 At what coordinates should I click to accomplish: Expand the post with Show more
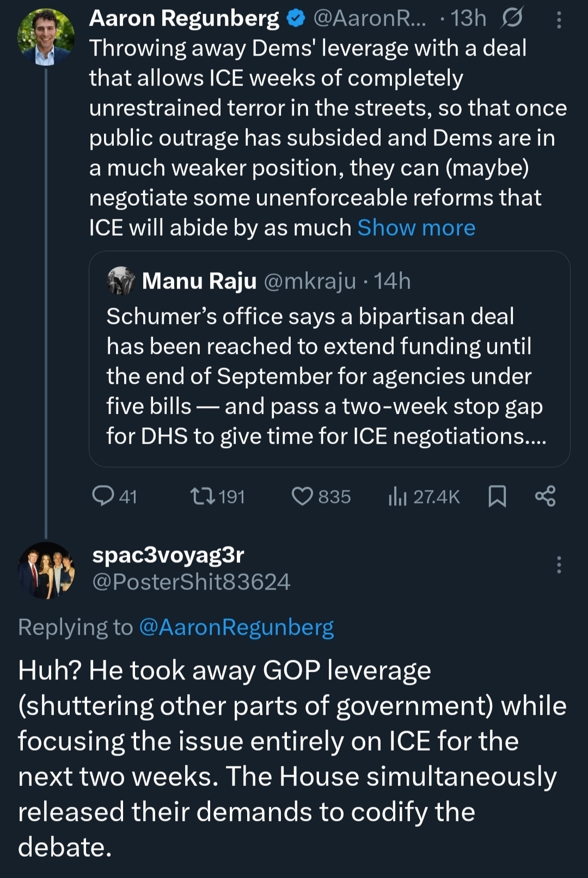click(416, 228)
